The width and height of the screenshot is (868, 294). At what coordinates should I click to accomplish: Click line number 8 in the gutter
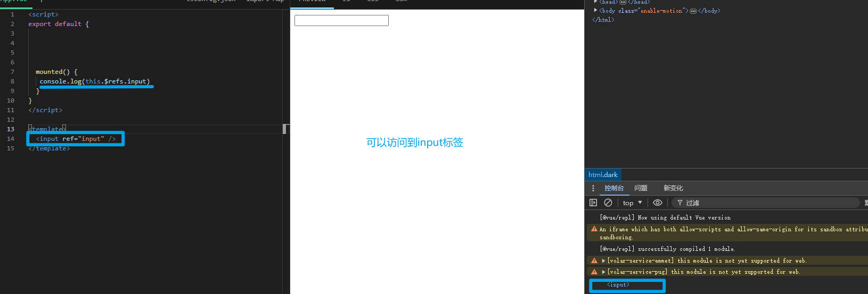tap(12, 81)
